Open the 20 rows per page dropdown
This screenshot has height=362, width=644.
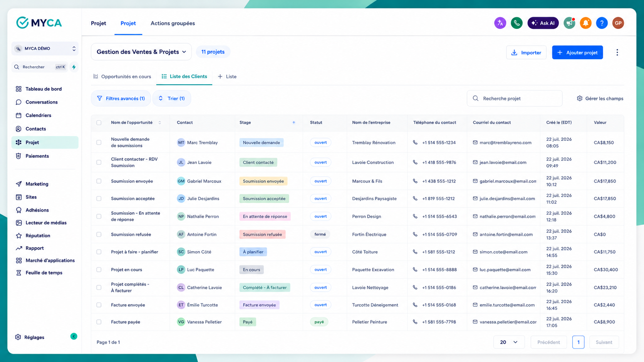pyautogui.click(x=508, y=342)
